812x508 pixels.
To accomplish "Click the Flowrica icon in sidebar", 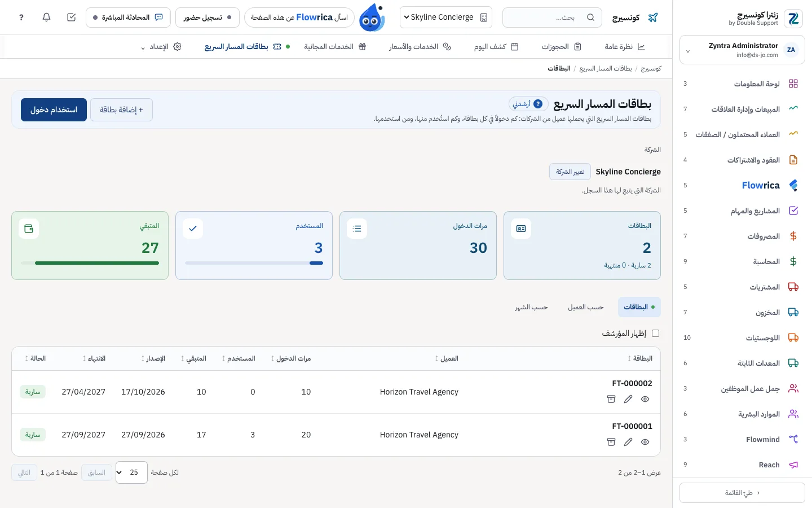I will [x=793, y=185].
